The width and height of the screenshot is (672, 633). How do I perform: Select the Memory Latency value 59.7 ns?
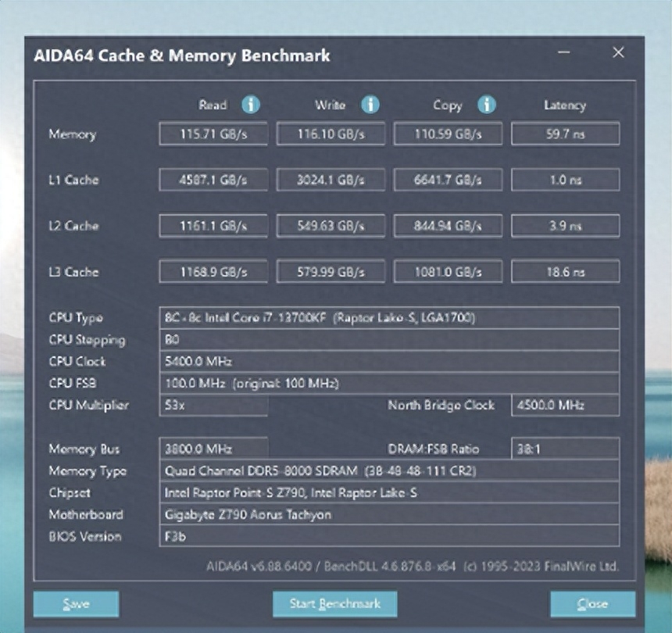pyautogui.click(x=565, y=134)
